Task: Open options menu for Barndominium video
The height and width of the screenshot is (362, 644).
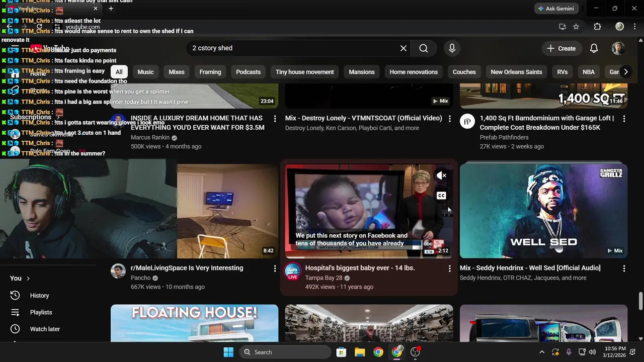Action: pyautogui.click(x=624, y=119)
